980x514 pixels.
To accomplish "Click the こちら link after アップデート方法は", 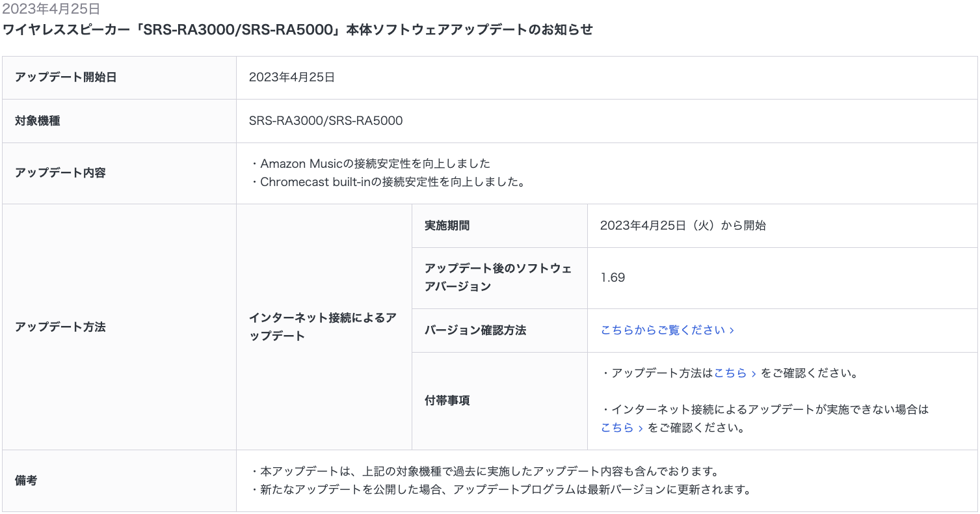I will 734,373.
